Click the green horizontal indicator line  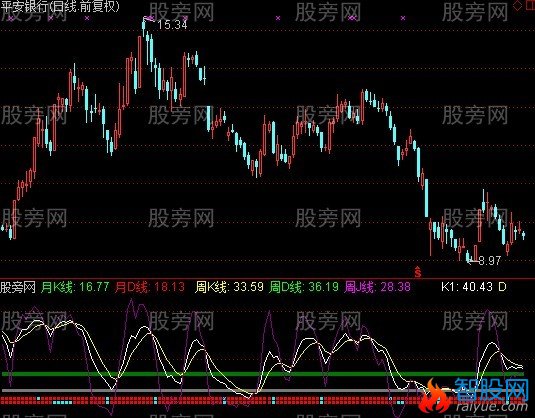263,374
